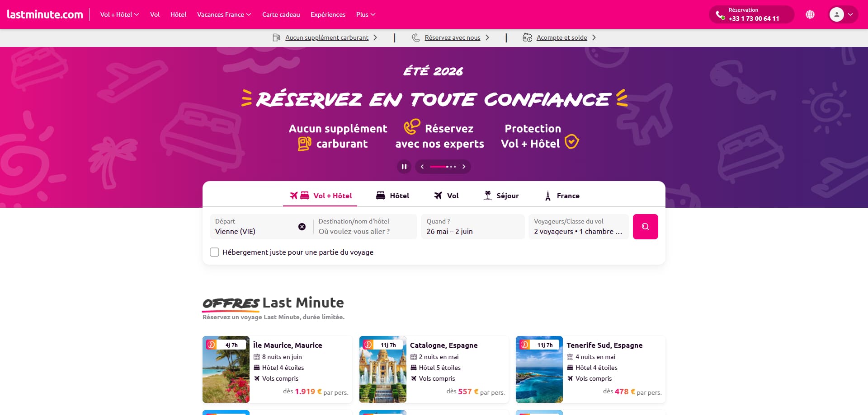This screenshot has height=415, width=868.
Task: Click the phone icon beside Réservez avec nous
Action: tap(416, 37)
